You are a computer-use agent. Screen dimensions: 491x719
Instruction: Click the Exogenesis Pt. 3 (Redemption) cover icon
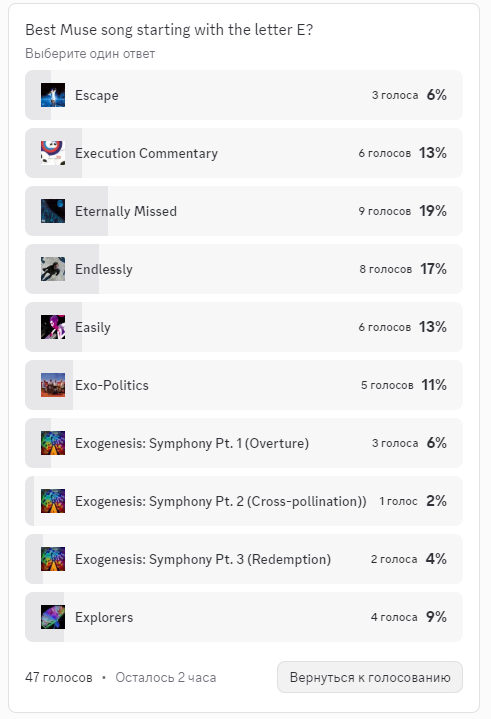click(53, 559)
